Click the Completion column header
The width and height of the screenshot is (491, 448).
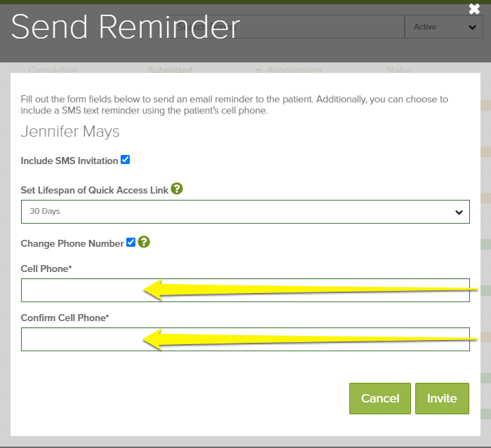[53, 70]
